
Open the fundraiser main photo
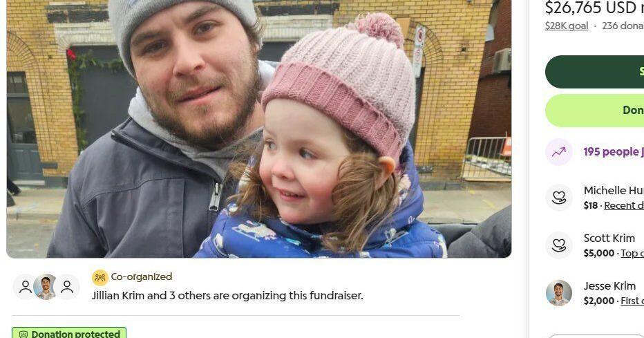(258, 129)
